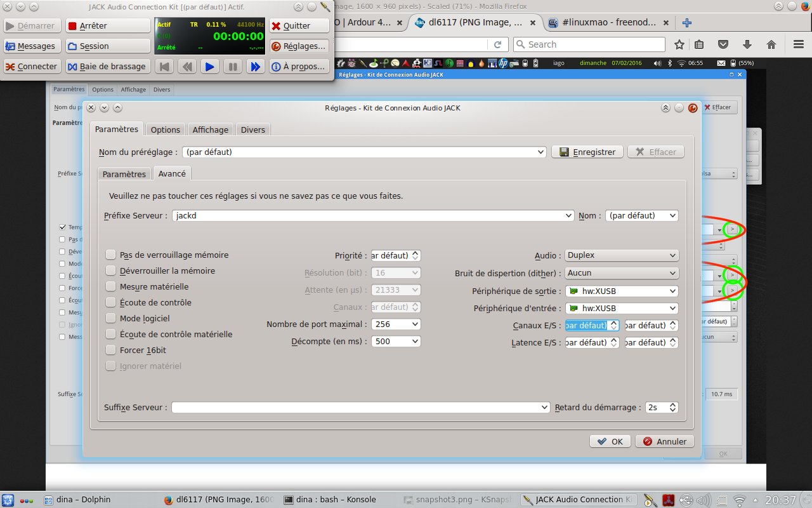The width and height of the screenshot is (812, 508).
Task: Open the Nom dropdown showing (par défaut)
Action: pos(642,216)
